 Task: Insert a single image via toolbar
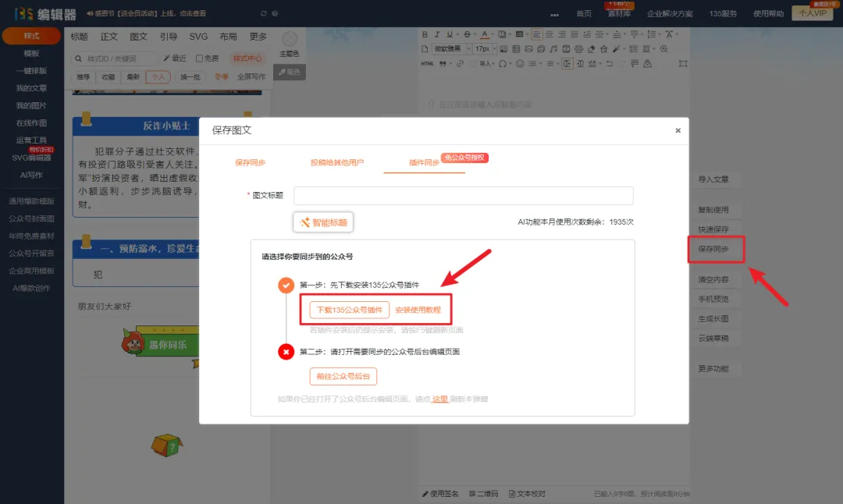529,49
